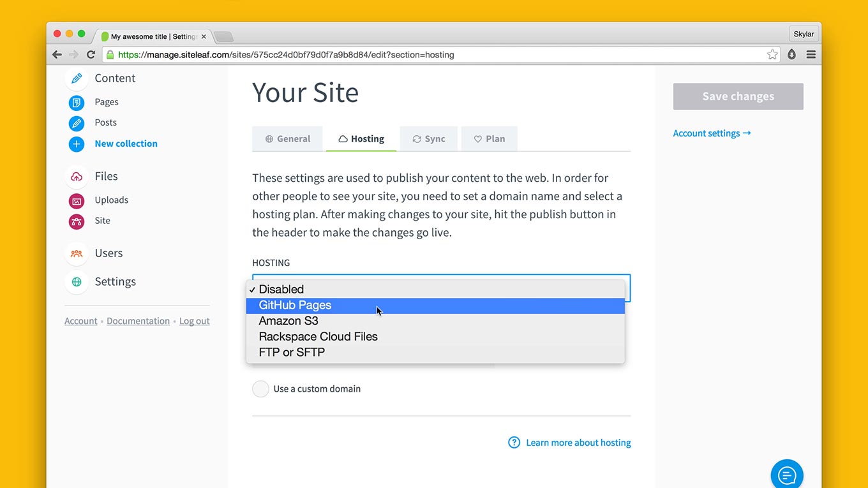Open the Posts label in sidebar

coord(106,122)
